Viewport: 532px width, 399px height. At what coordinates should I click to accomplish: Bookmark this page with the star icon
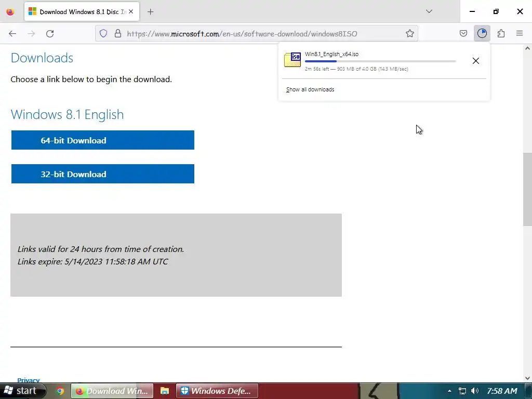[x=410, y=33]
